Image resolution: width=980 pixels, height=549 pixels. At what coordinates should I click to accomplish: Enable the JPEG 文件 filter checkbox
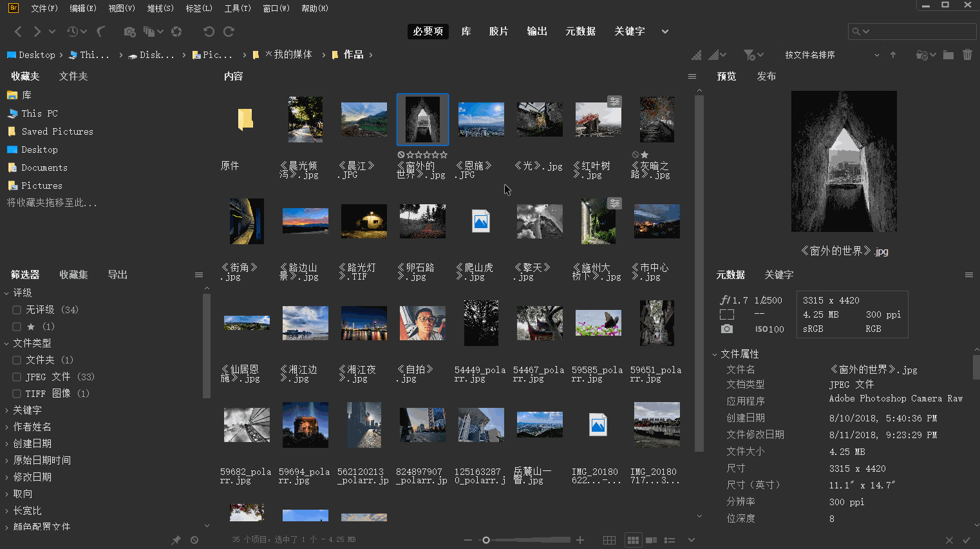pos(16,376)
